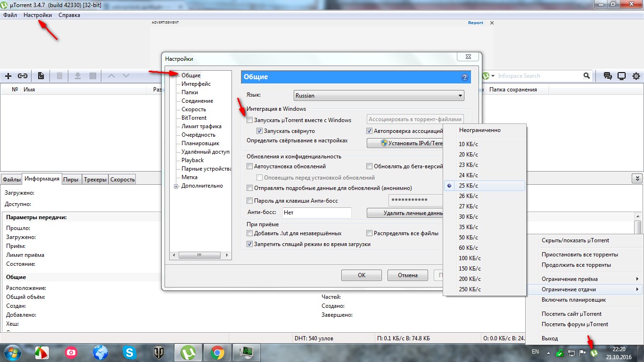Open the Настройки menu

pyautogui.click(x=38, y=15)
